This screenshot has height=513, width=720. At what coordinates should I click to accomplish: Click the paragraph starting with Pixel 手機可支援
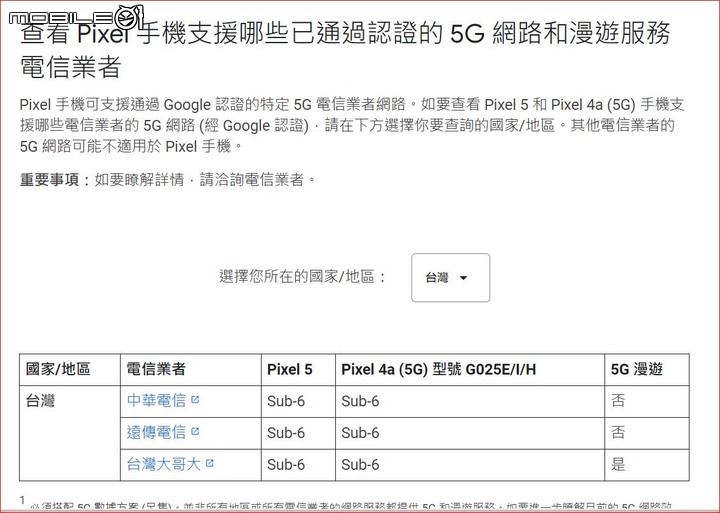tap(352, 125)
